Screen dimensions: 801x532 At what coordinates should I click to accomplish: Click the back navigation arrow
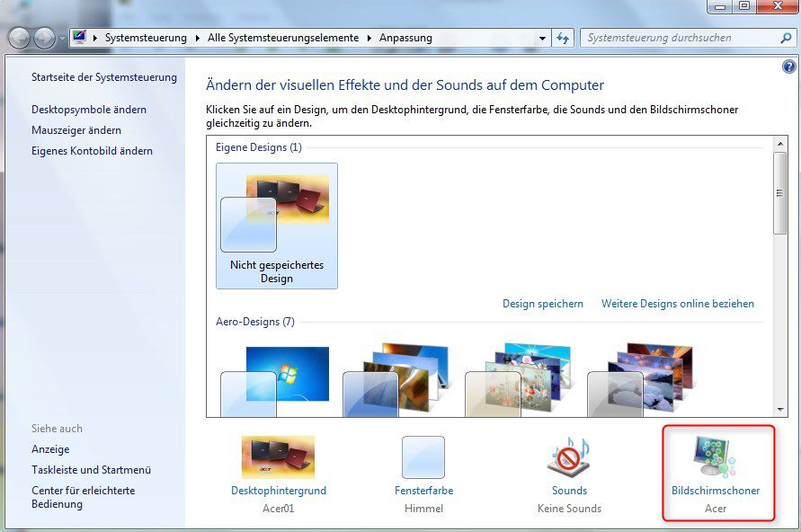18,38
